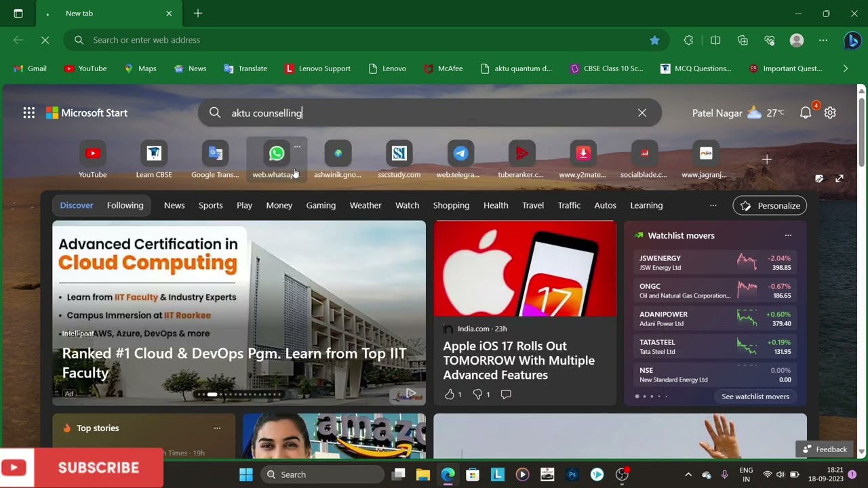Open Top stories card options menu
This screenshot has width=868, height=488.
point(217,428)
